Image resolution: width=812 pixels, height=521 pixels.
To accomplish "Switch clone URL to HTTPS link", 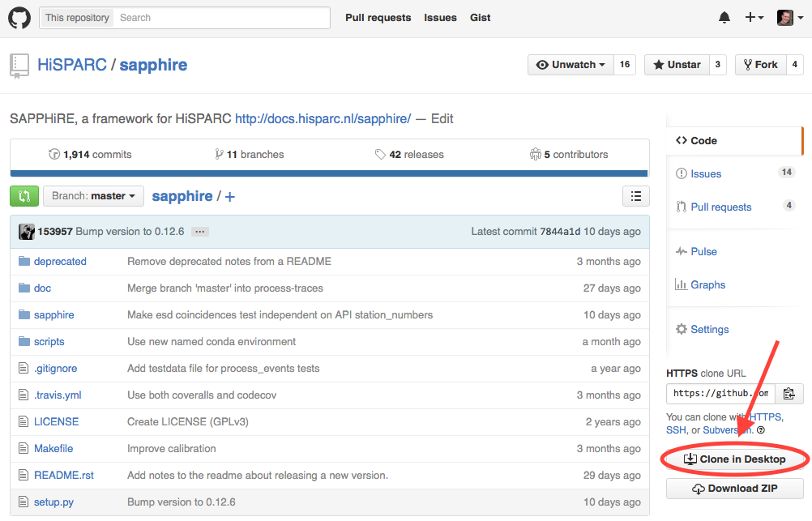I will (x=767, y=417).
